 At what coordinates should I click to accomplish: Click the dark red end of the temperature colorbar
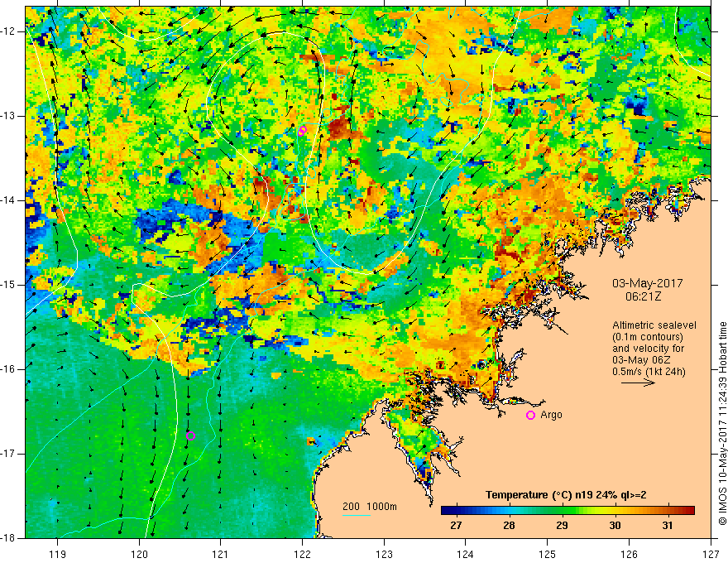687,511
